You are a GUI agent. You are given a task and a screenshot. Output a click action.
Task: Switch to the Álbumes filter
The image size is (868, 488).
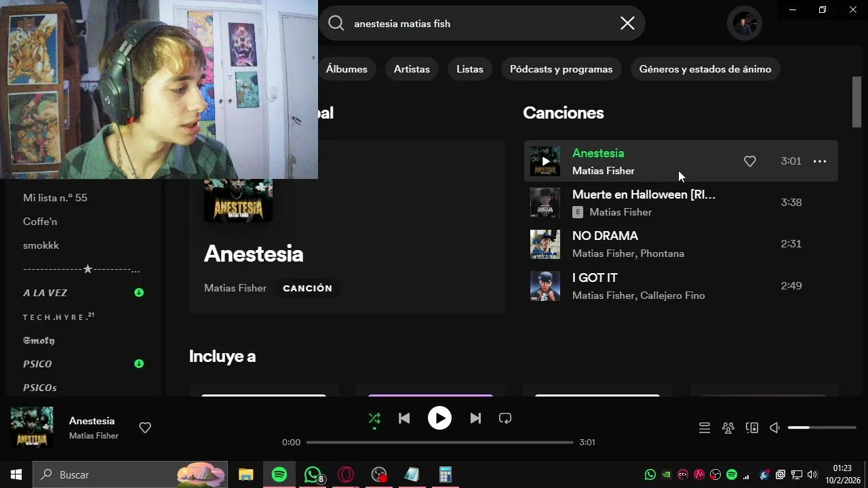[347, 69]
